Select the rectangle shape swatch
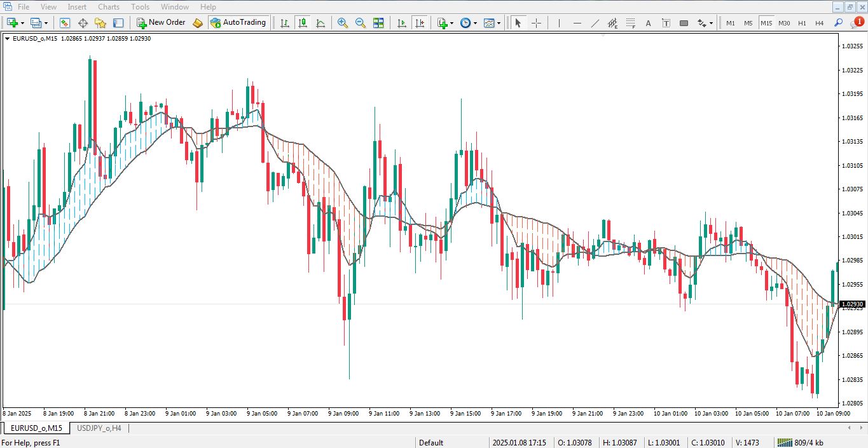 pyautogui.click(x=684, y=23)
